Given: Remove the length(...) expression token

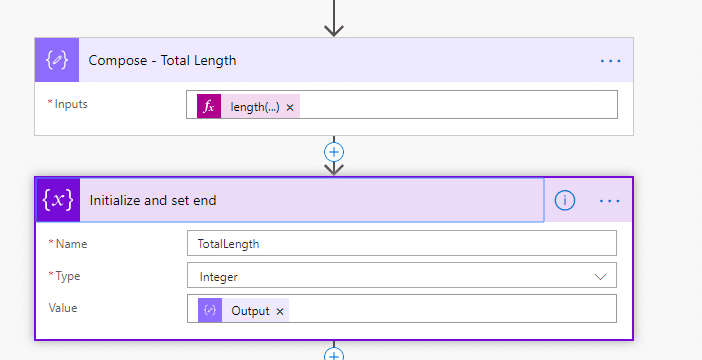Looking at the screenshot, I should click(290, 107).
